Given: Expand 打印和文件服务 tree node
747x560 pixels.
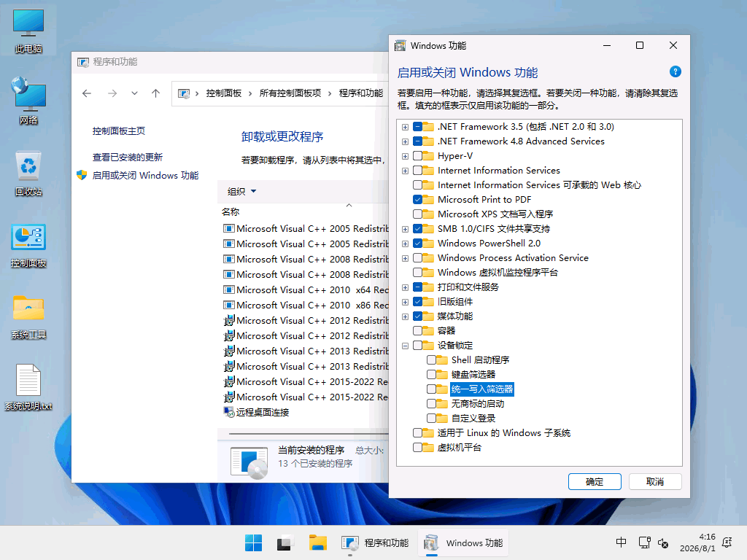Looking at the screenshot, I should click(x=405, y=287).
